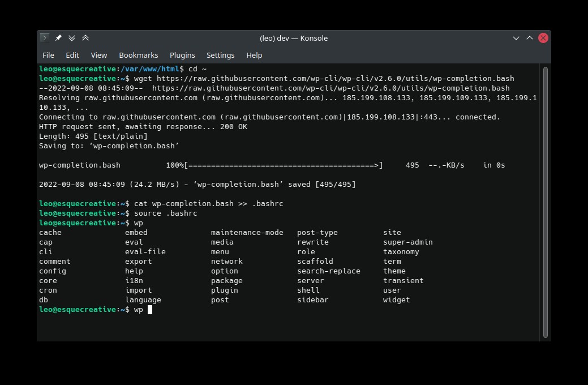Click the 'import' command text

(x=139, y=290)
